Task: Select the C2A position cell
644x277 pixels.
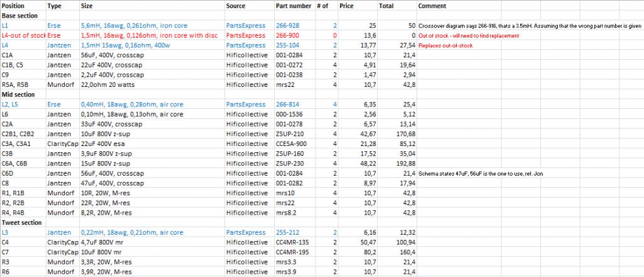Action: [23, 124]
